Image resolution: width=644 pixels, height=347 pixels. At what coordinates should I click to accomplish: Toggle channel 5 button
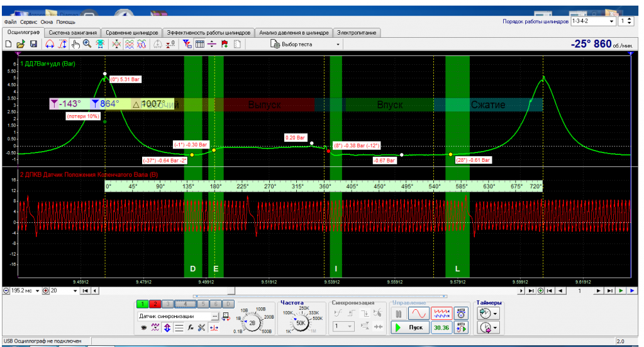tap(203, 304)
